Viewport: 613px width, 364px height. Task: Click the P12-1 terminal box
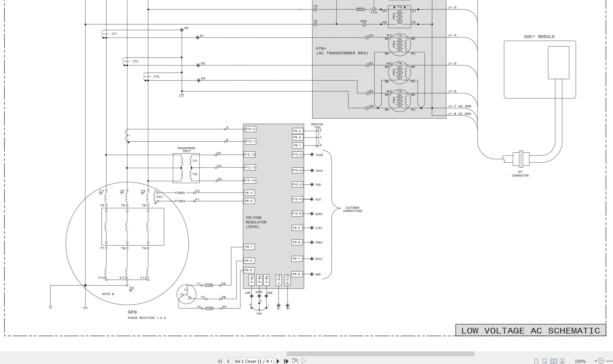pos(250,141)
